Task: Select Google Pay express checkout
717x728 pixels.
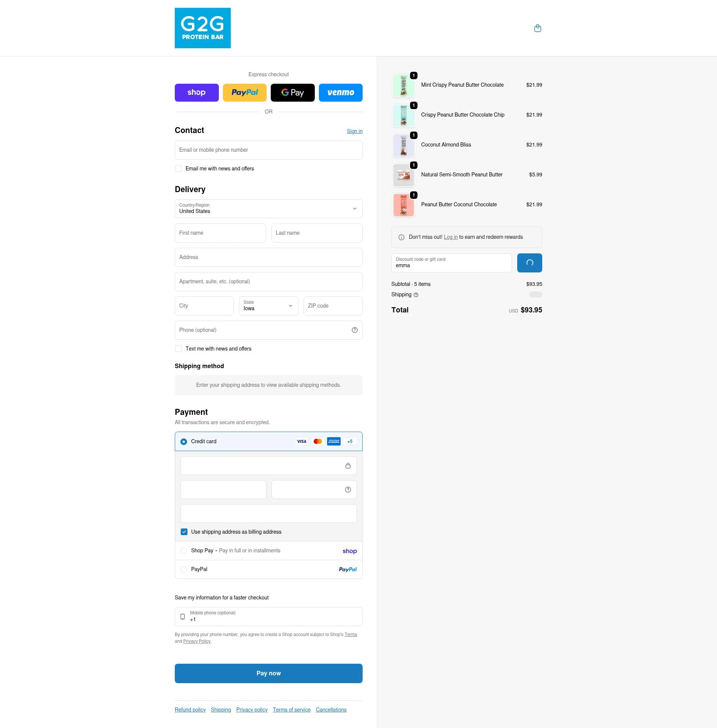Action: click(293, 93)
